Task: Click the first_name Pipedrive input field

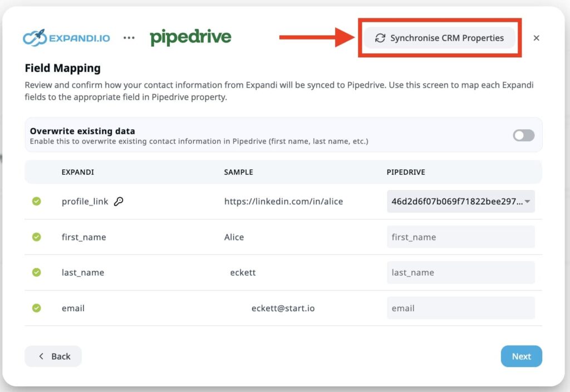Action: 460,237
